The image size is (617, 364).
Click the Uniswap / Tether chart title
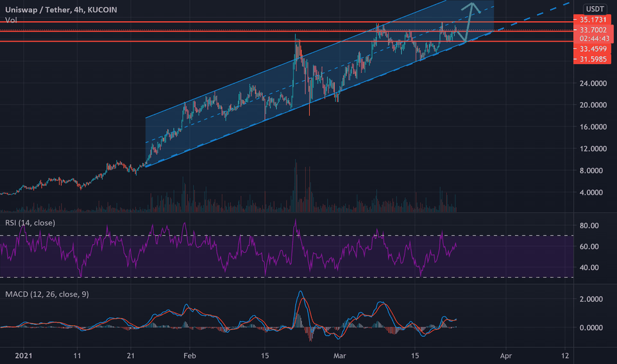point(61,10)
